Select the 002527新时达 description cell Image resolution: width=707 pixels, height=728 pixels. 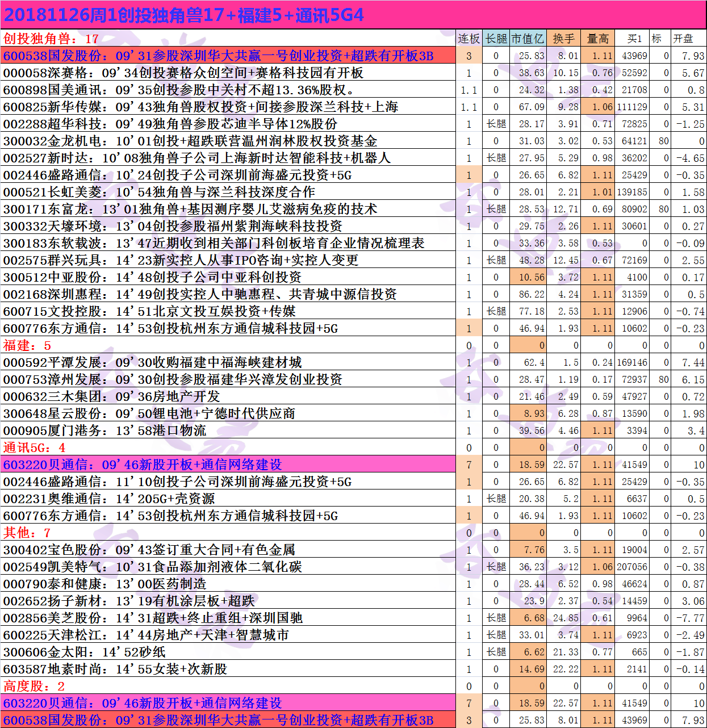[228, 158]
